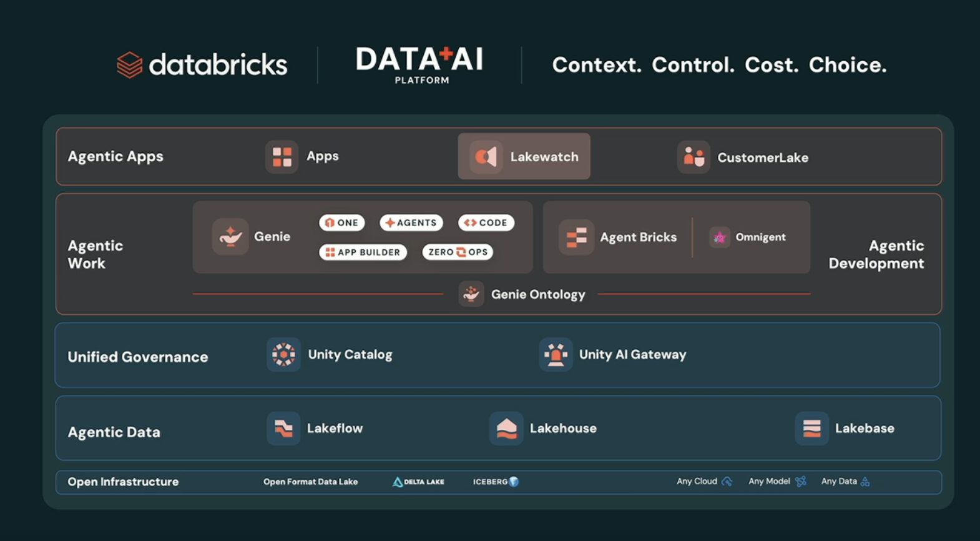Click the 'Open Format Data Lake' text
This screenshot has height=541, width=980.
310,482
